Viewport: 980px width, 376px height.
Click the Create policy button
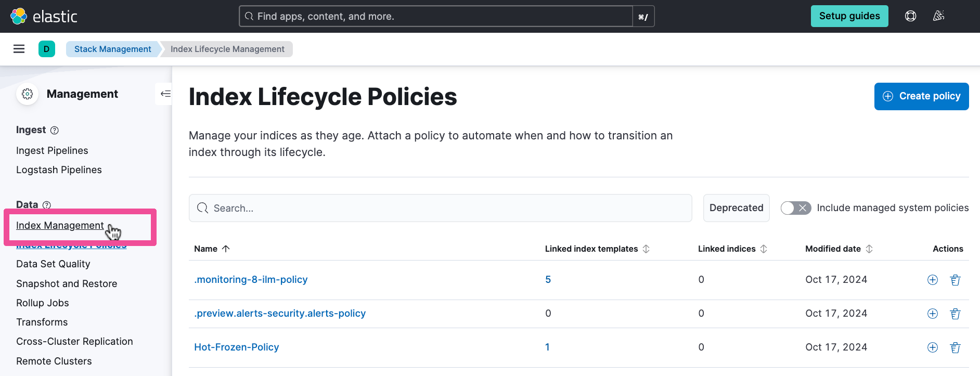921,96
